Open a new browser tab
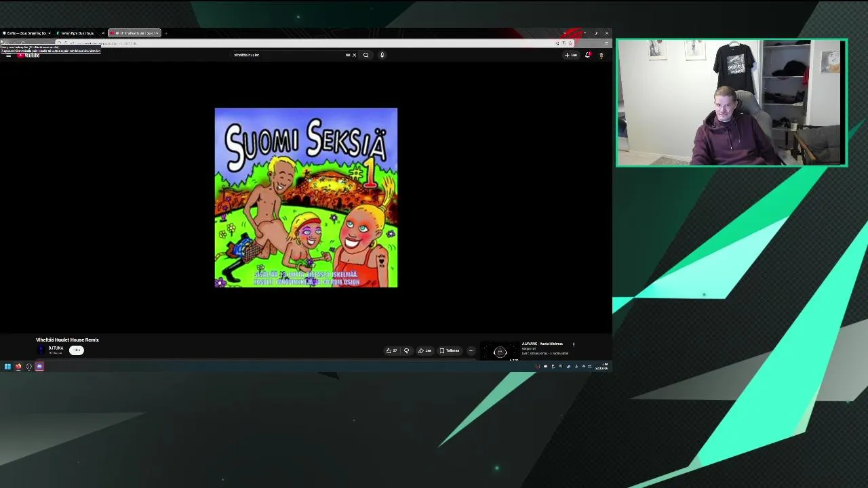The width and height of the screenshot is (868, 488). tap(165, 33)
